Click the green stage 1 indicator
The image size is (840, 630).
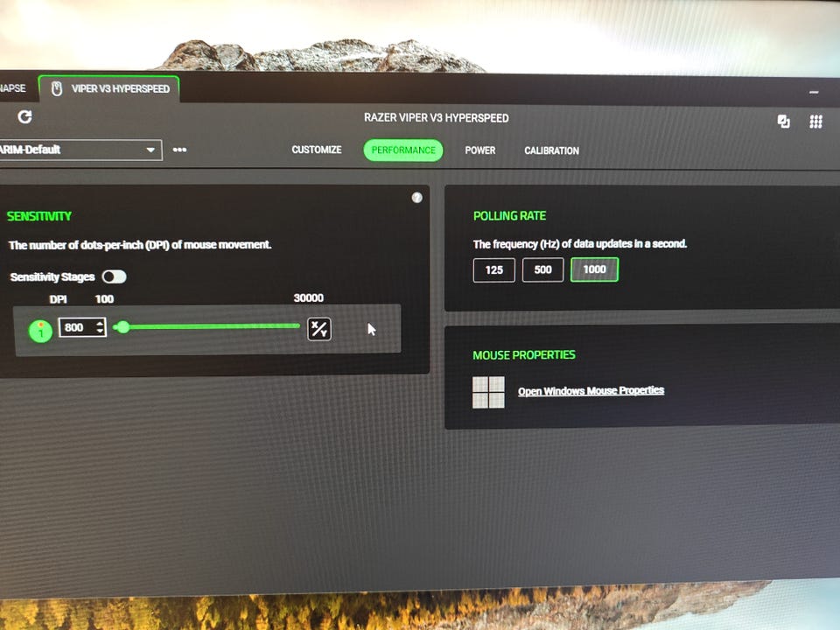click(x=40, y=331)
